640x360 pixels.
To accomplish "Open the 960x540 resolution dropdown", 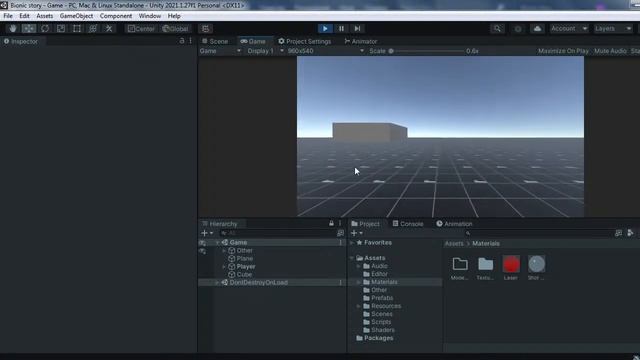I will [x=326, y=51].
